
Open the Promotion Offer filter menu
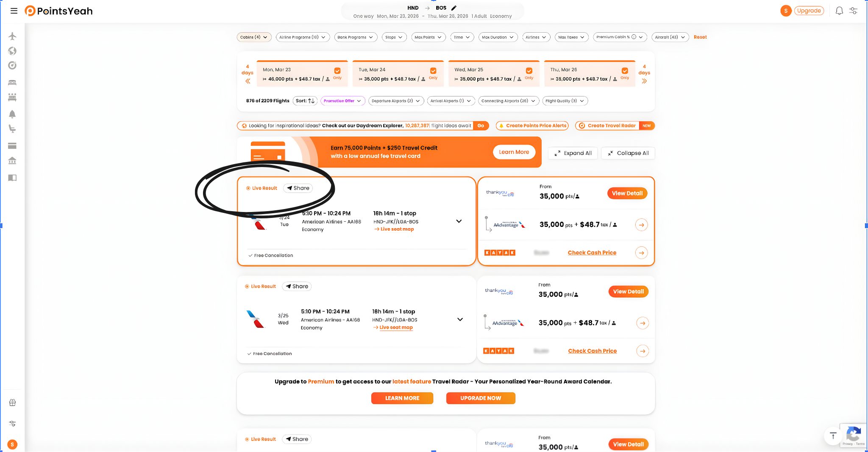(343, 101)
